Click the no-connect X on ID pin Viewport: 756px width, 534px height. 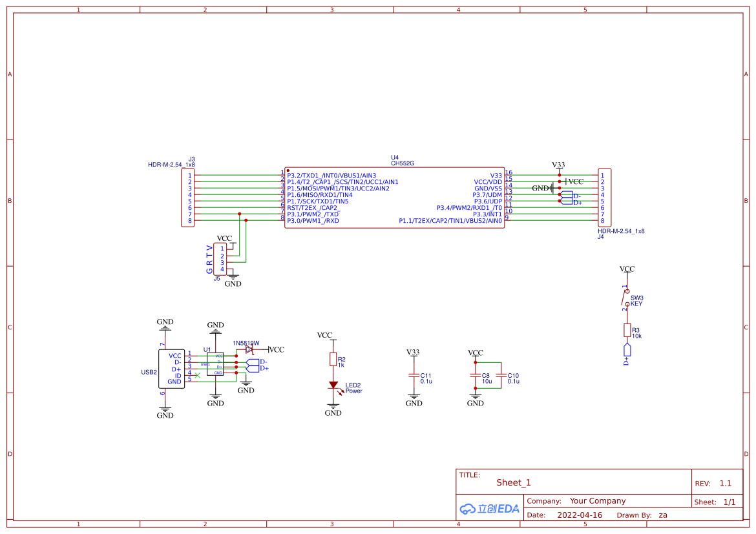point(197,375)
